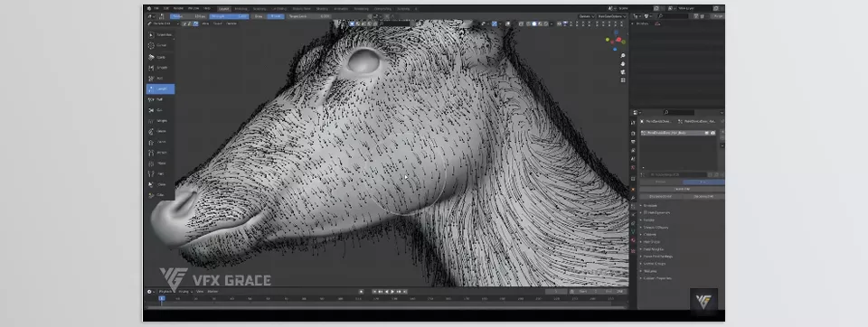Screen dimensions: 868x327
Task: Enable wireframe viewport shading
Action: (x=529, y=23)
